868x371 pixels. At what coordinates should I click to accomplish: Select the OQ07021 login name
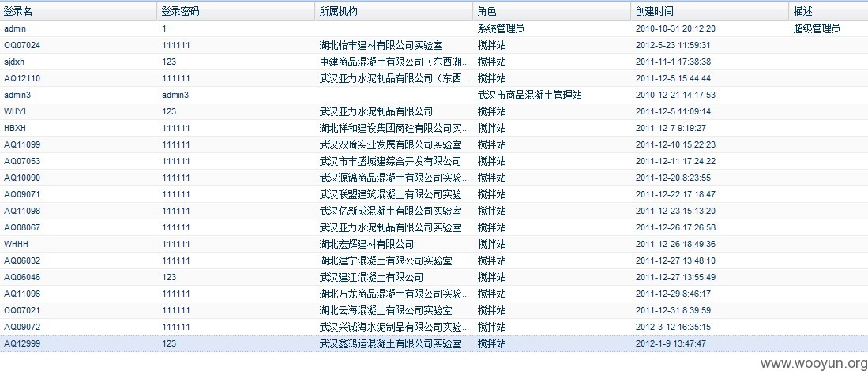pos(22,311)
